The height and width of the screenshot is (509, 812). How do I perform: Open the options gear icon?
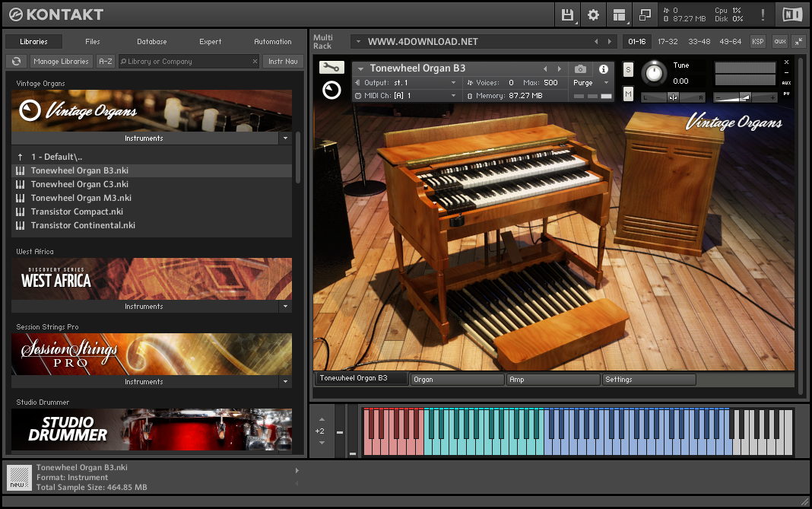pyautogui.click(x=593, y=14)
